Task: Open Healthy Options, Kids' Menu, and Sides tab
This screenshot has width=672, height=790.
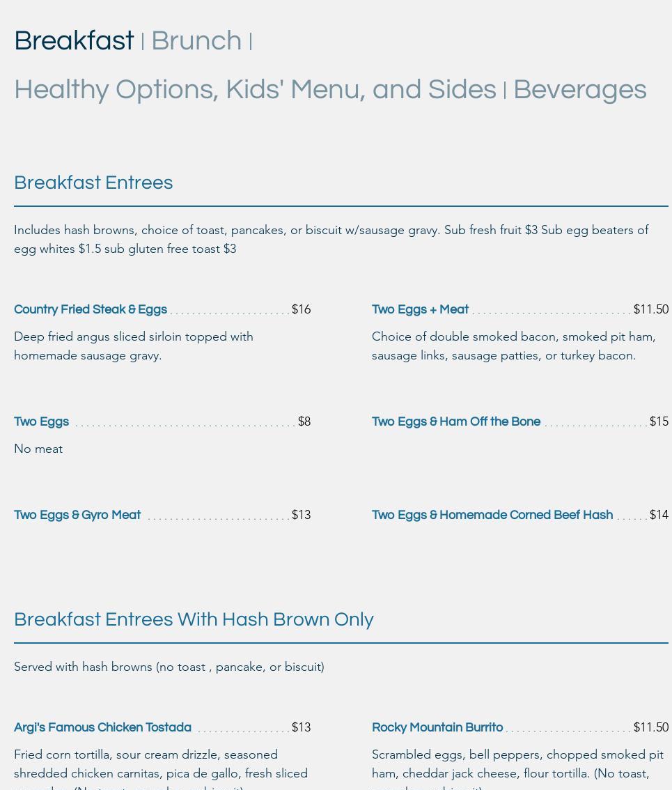Action: pos(255,90)
